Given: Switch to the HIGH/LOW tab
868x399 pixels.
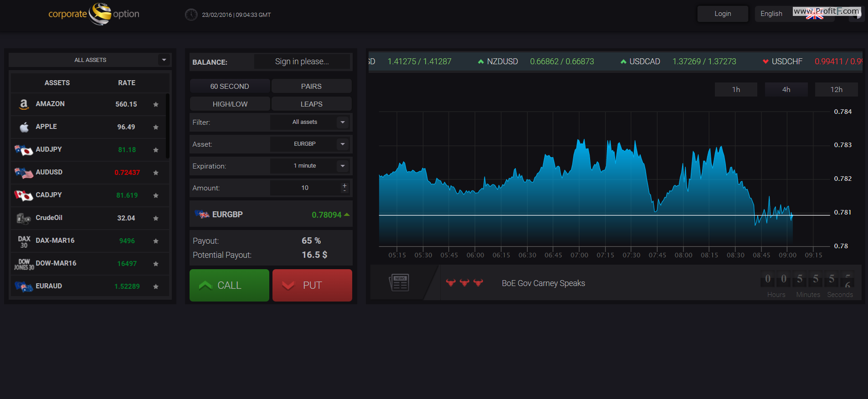Looking at the screenshot, I should click(230, 104).
